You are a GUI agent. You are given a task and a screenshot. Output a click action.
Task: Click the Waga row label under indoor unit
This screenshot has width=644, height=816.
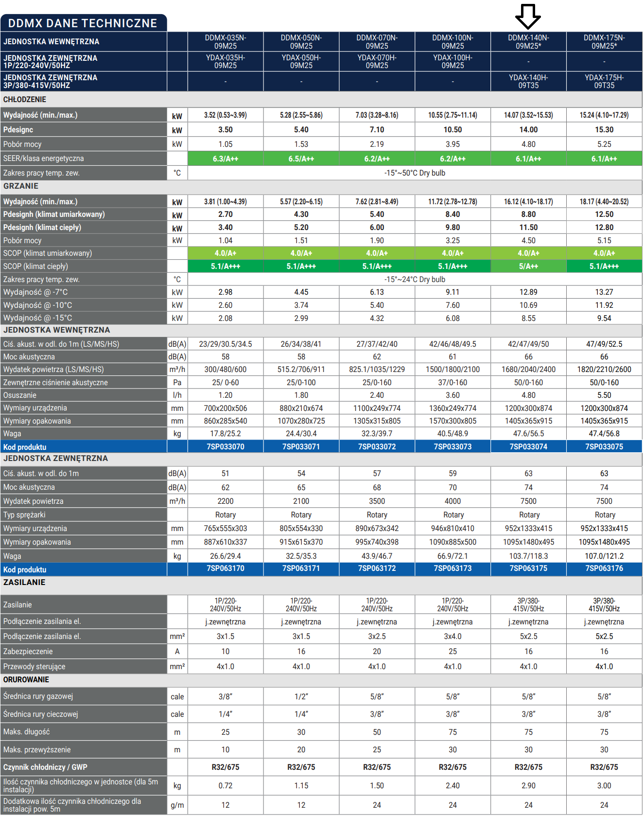pos(12,434)
